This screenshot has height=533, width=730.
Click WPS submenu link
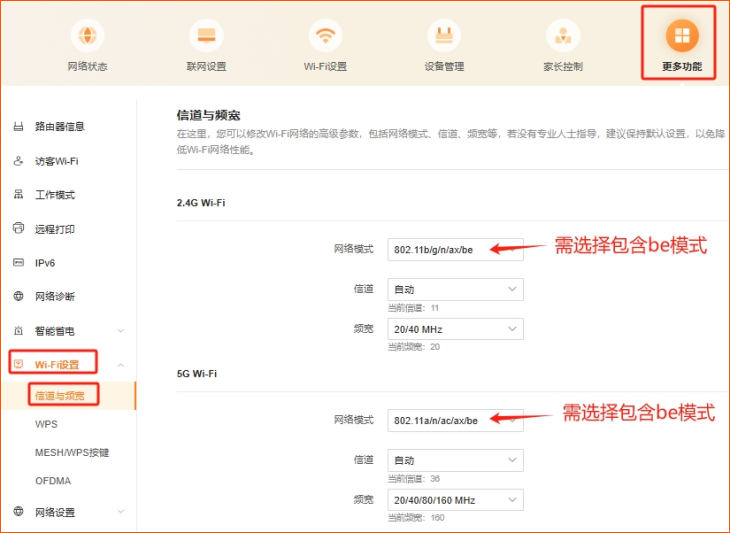point(46,425)
